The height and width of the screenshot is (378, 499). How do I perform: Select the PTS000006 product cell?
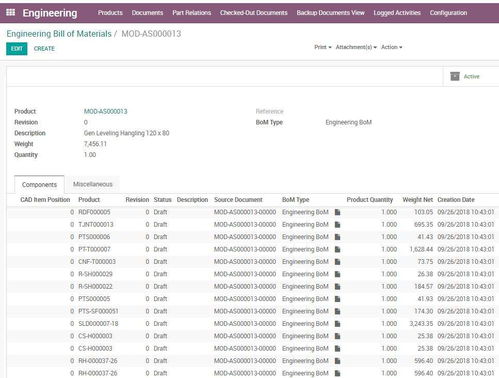(94, 237)
